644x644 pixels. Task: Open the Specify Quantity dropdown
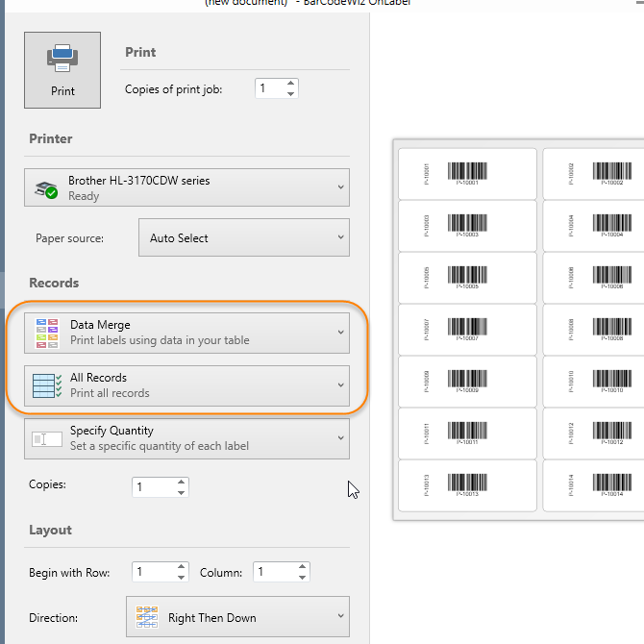[x=186, y=438]
